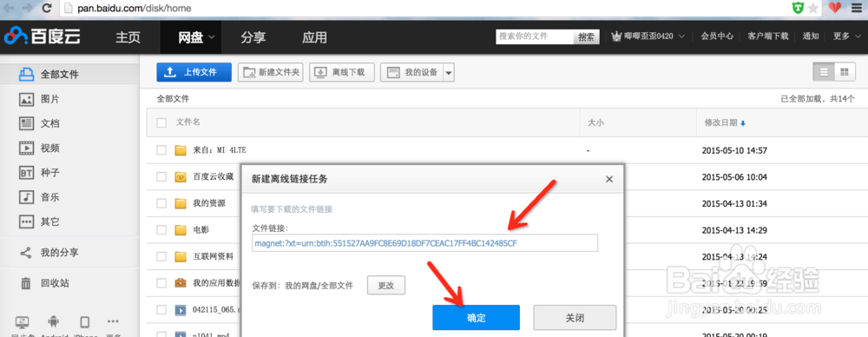This screenshot has width=868, height=337.
Task: Click 离线下载 button
Action: [x=341, y=72]
